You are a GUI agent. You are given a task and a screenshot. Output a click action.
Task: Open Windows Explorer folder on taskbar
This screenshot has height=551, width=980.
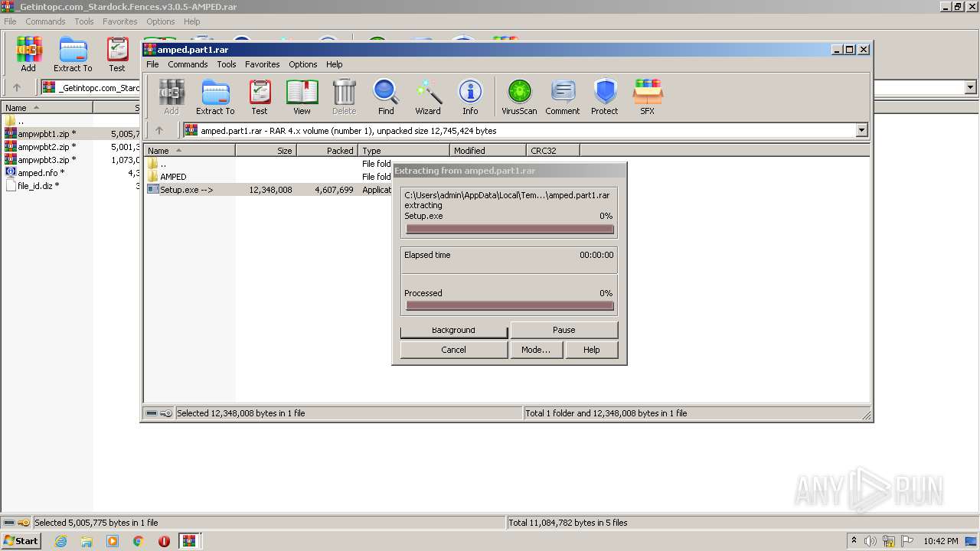(x=87, y=541)
